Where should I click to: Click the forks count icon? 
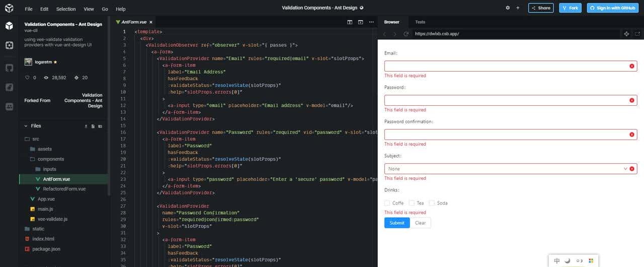click(76, 78)
